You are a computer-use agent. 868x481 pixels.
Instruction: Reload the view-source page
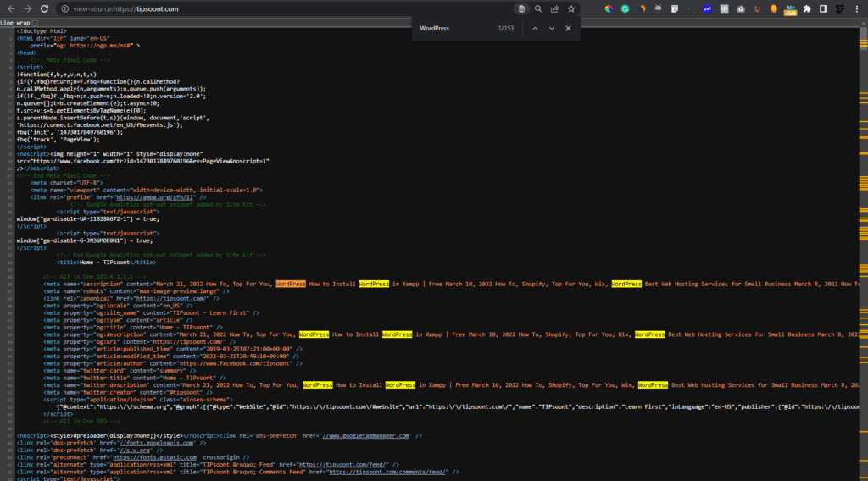click(x=44, y=8)
